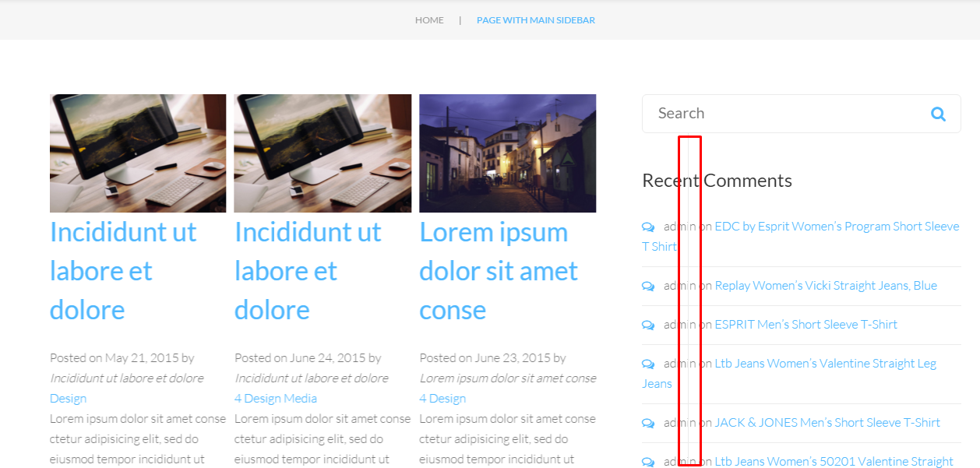Click the Recent Comments heading
The image size is (980, 468).
click(717, 181)
